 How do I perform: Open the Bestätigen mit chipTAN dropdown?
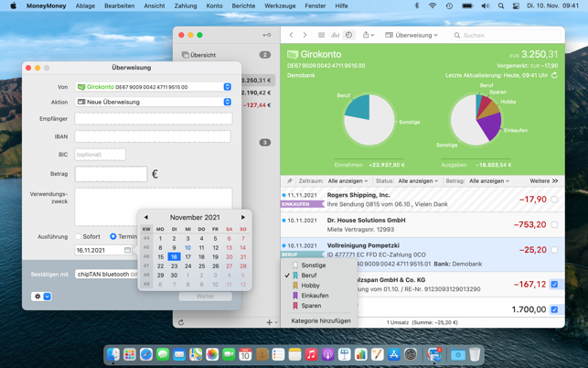(x=106, y=274)
